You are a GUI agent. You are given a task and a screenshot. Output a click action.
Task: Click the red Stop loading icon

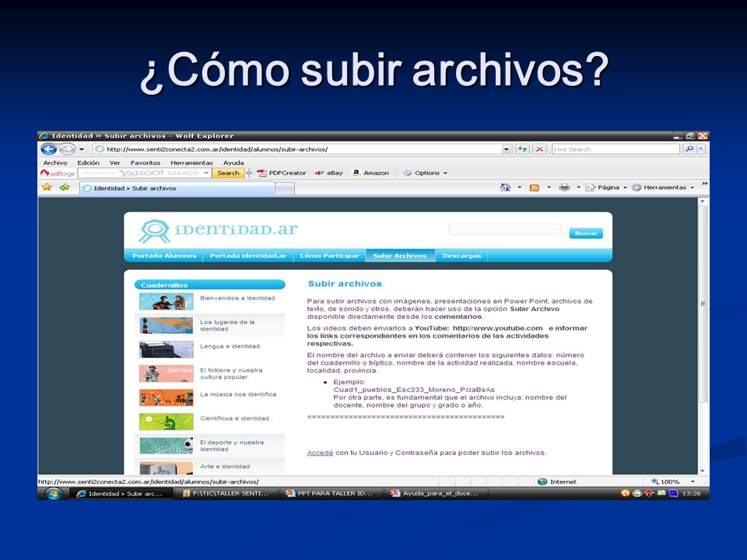coord(539,149)
